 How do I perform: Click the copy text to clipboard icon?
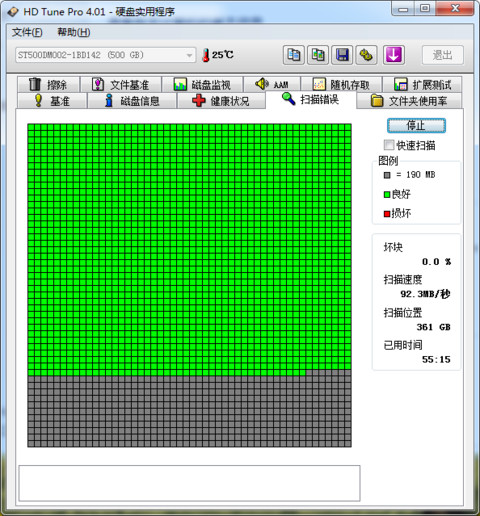click(x=294, y=55)
